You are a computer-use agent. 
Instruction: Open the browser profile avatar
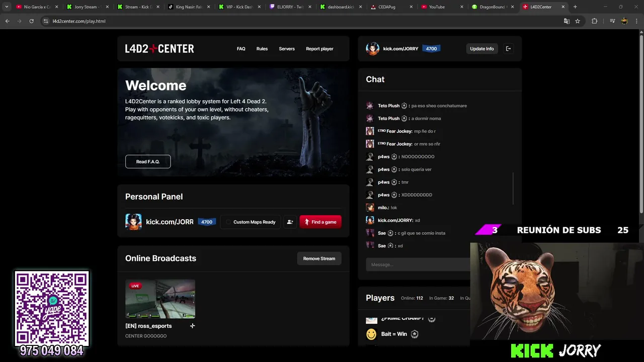(x=624, y=21)
